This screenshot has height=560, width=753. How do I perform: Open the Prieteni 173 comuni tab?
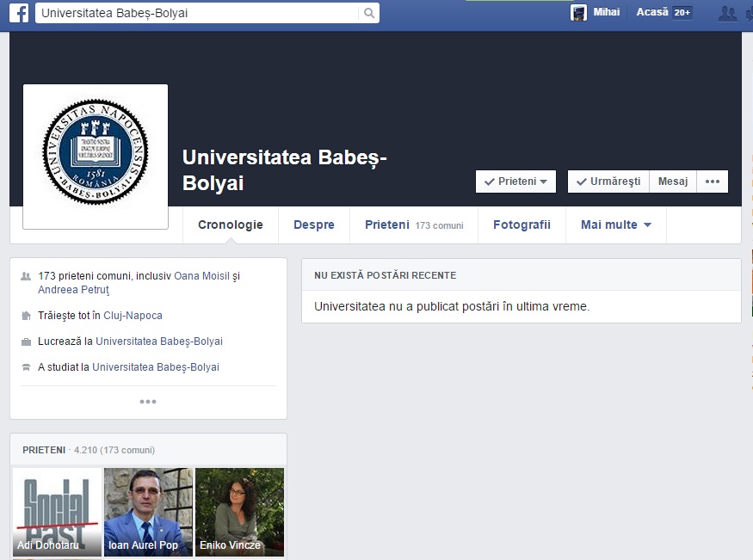[414, 225]
